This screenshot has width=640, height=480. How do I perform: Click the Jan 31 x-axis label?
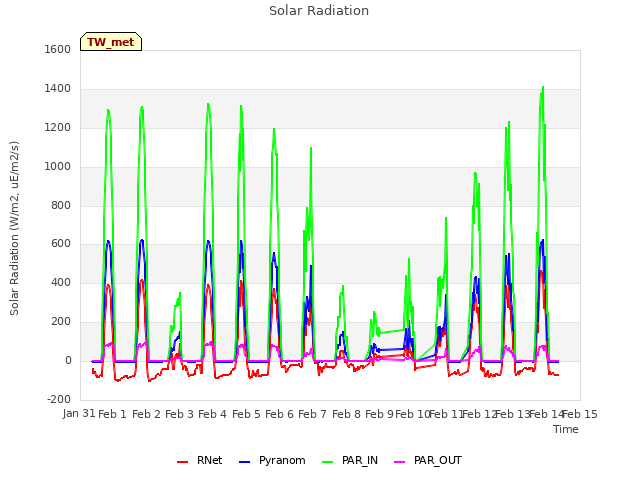[x=79, y=413]
